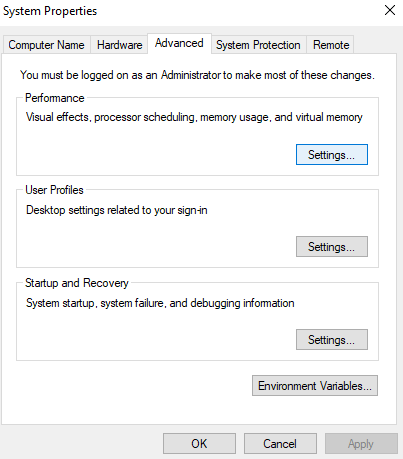
Task: Click the greyed-out Apply button
Action: [361, 444]
